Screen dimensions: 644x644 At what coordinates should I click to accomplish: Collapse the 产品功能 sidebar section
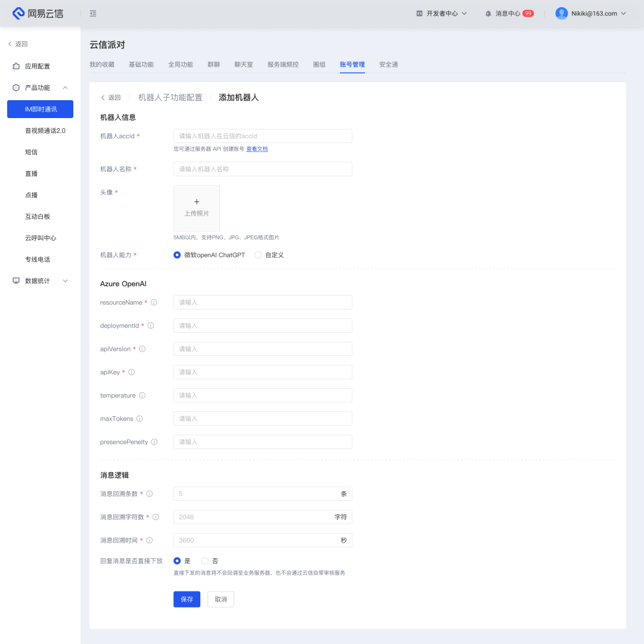pos(65,87)
